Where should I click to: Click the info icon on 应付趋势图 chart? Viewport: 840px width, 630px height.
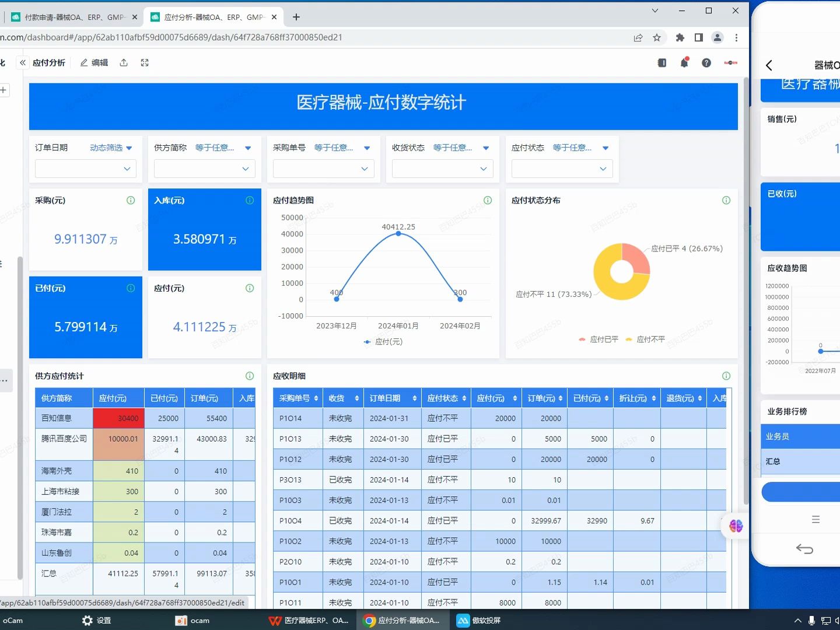(488, 200)
